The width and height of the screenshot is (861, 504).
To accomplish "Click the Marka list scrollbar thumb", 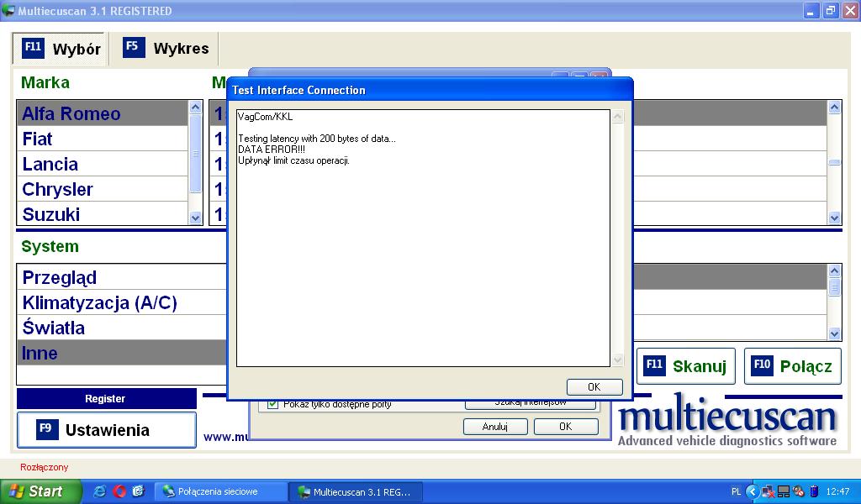I will tap(195, 154).
